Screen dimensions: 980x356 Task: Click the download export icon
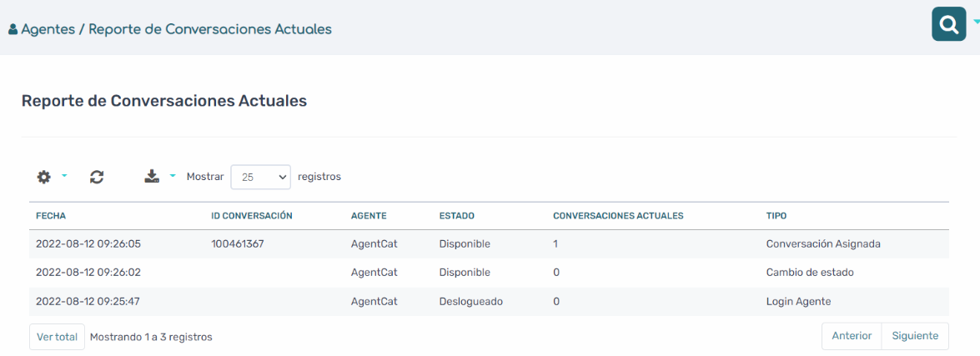(152, 177)
